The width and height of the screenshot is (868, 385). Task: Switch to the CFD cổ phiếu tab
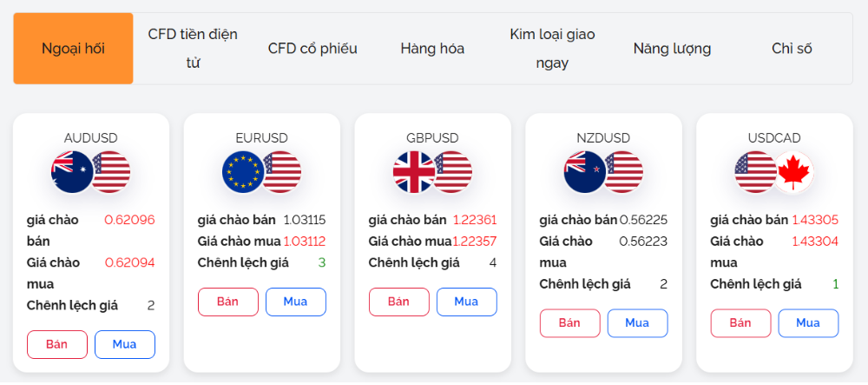click(x=312, y=49)
